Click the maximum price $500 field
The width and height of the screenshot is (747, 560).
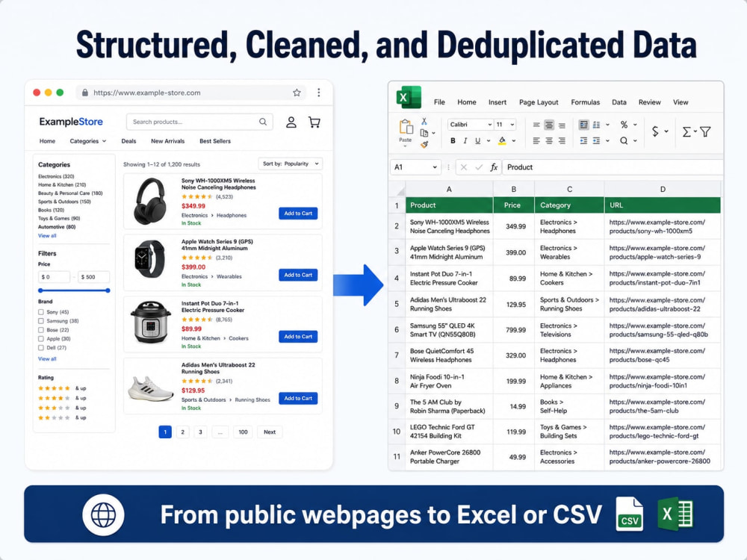click(93, 277)
